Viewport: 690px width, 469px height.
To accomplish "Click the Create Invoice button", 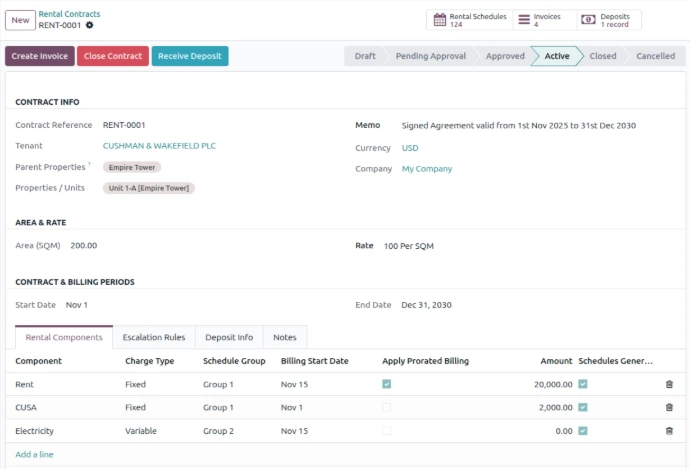I will click(x=40, y=56).
